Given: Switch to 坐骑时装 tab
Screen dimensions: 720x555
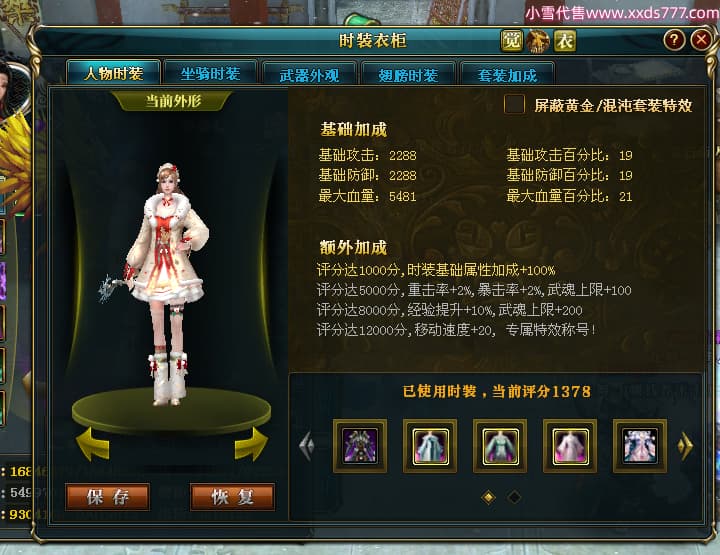Looking at the screenshot, I should pyautogui.click(x=210, y=73).
